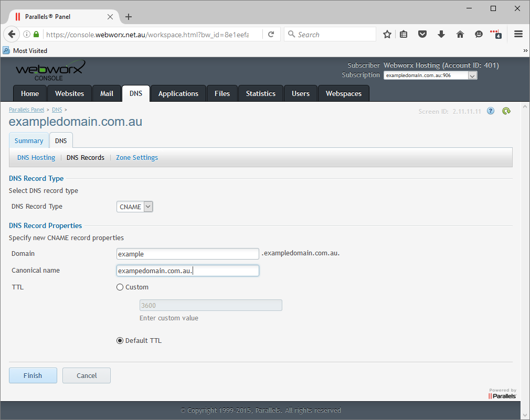Image resolution: width=530 pixels, height=420 pixels.
Task: Select the Custom TTL radio button
Action: (x=120, y=287)
